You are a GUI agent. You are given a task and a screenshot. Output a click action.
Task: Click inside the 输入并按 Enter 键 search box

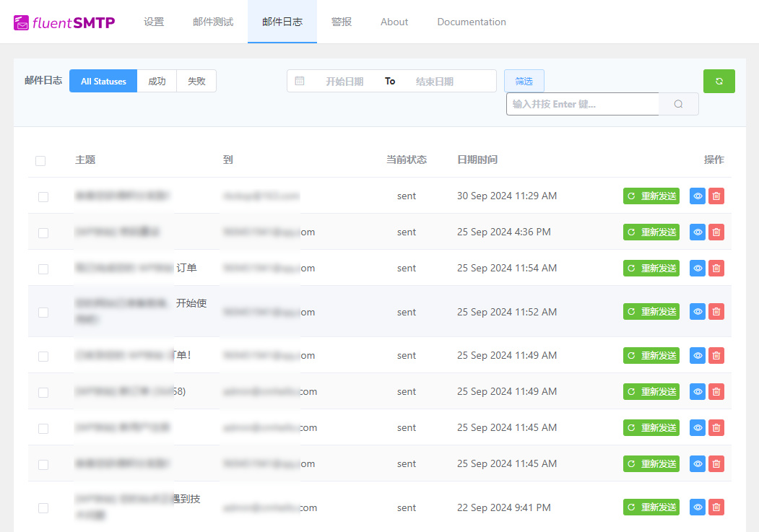(582, 104)
